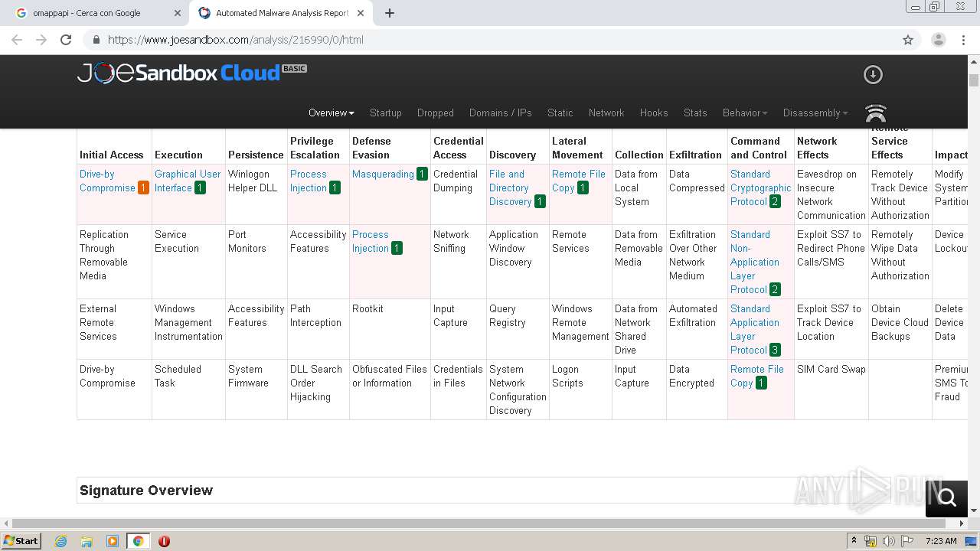Click the volume speaker tray icon
Screen dimensions: 980x551
[889, 541]
